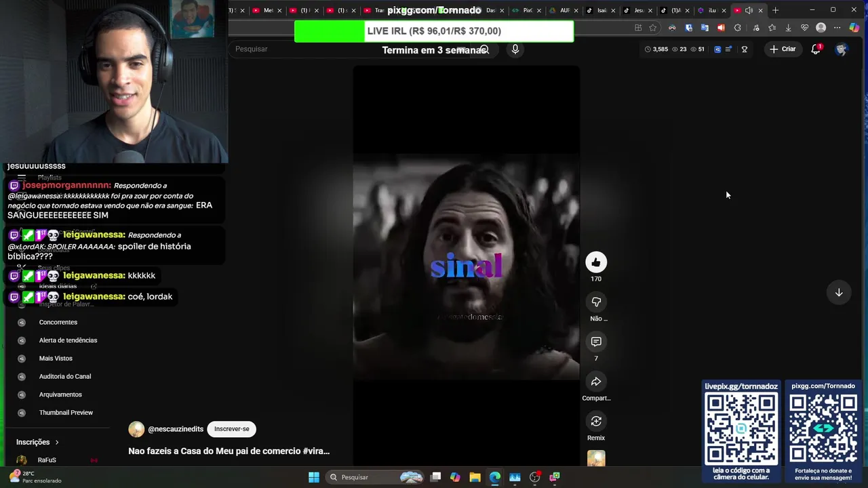Like the Shorts video
The height and width of the screenshot is (488, 868).
[x=596, y=262]
